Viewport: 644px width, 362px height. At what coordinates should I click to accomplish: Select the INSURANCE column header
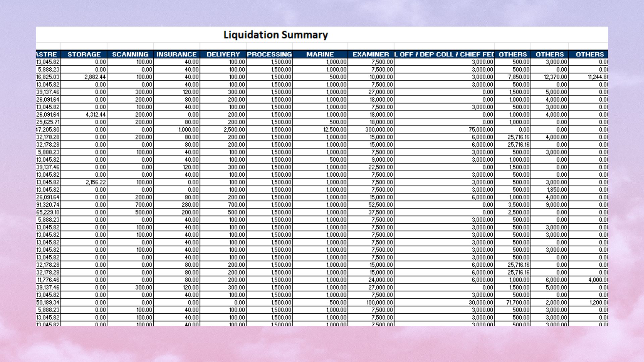[176, 54]
